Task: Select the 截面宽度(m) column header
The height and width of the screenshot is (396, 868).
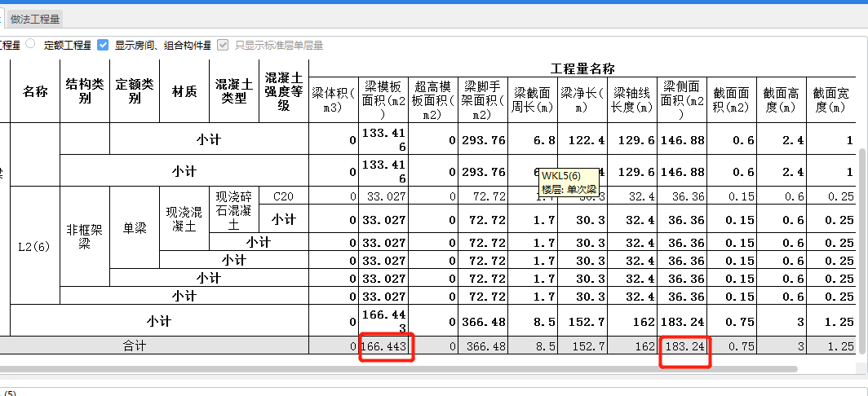Action: coord(831,100)
